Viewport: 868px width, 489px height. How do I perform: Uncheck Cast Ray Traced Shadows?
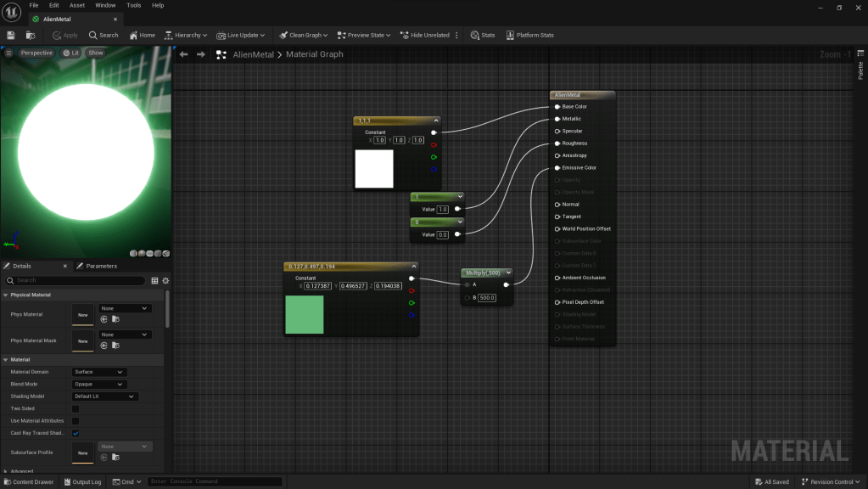[76, 433]
